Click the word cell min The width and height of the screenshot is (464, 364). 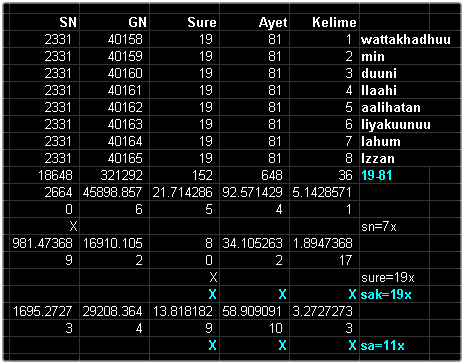point(373,56)
